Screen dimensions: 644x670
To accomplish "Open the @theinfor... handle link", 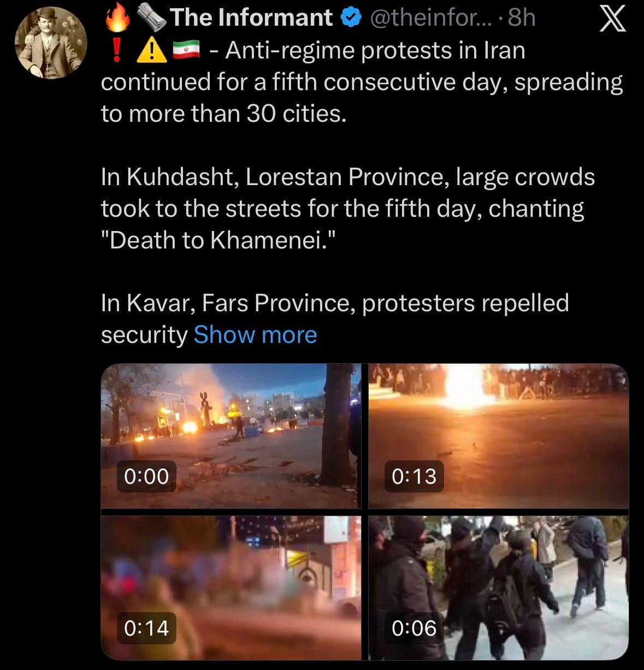I will coord(432,18).
